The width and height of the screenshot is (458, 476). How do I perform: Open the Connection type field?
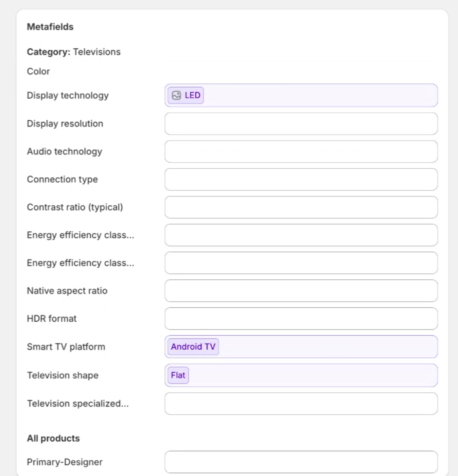click(x=301, y=179)
